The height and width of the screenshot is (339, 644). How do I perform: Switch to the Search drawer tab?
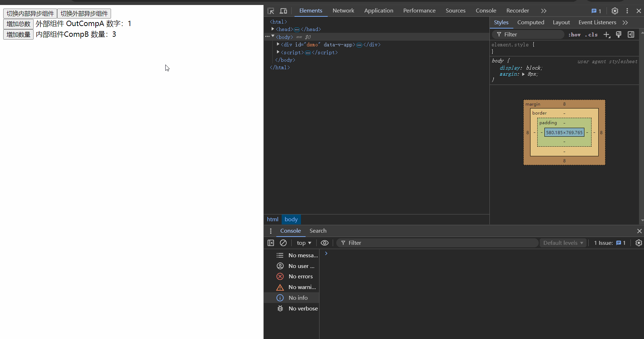click(x=318, y=231)
